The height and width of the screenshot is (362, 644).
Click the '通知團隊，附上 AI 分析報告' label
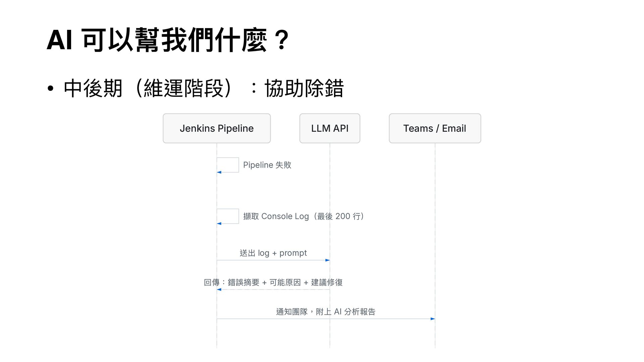pyautogui.click(x=325, y=312)
